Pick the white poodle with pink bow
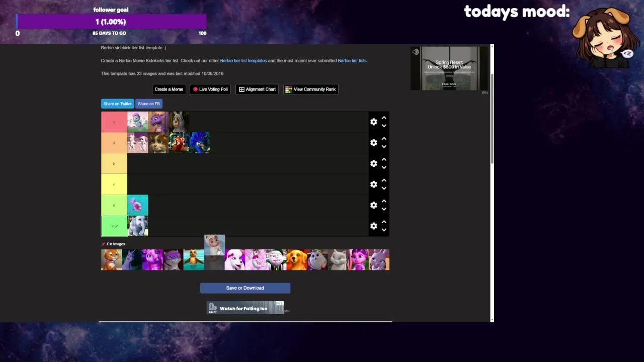 (x=235, y=260)
